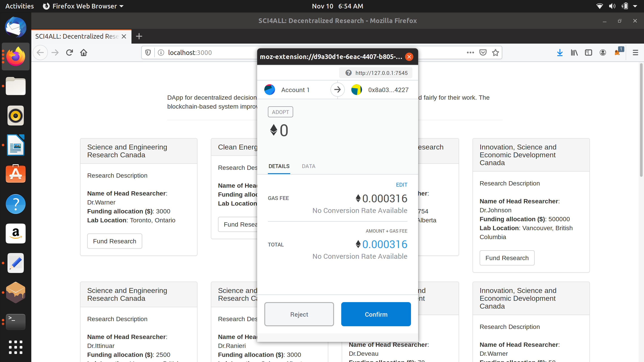
Task: Close the MetaMask popup with red X
Action: click(409, 57)
